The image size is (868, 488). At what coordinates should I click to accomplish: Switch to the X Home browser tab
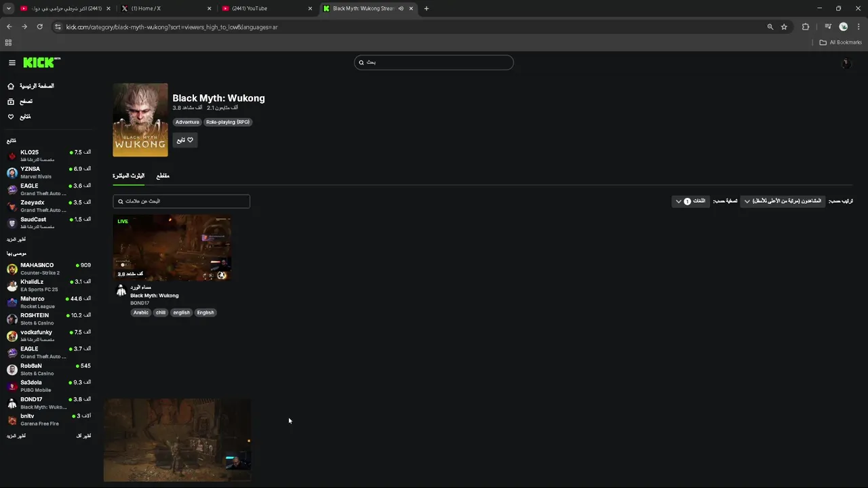pos(165,8)
